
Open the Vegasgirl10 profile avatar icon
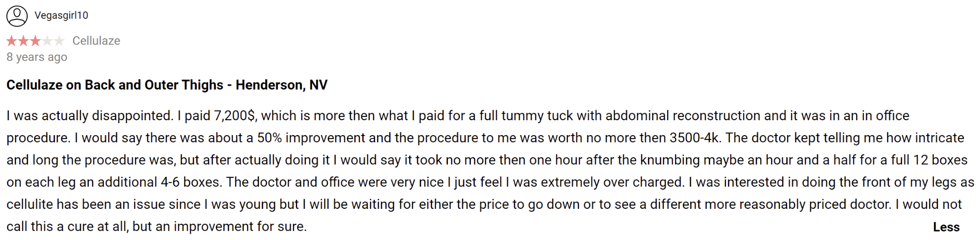(x=17, y=16)
